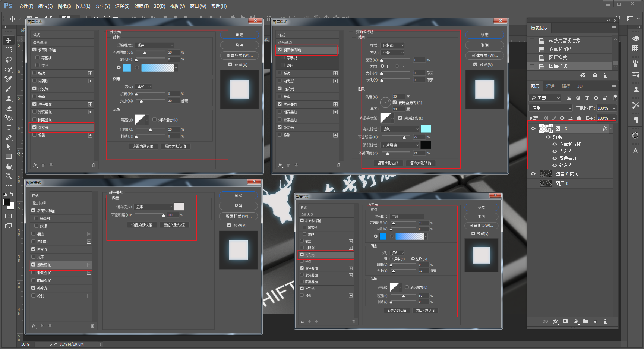
Task: Click 复位为默认值 in outer glow dialog
Action: [176, 146]
